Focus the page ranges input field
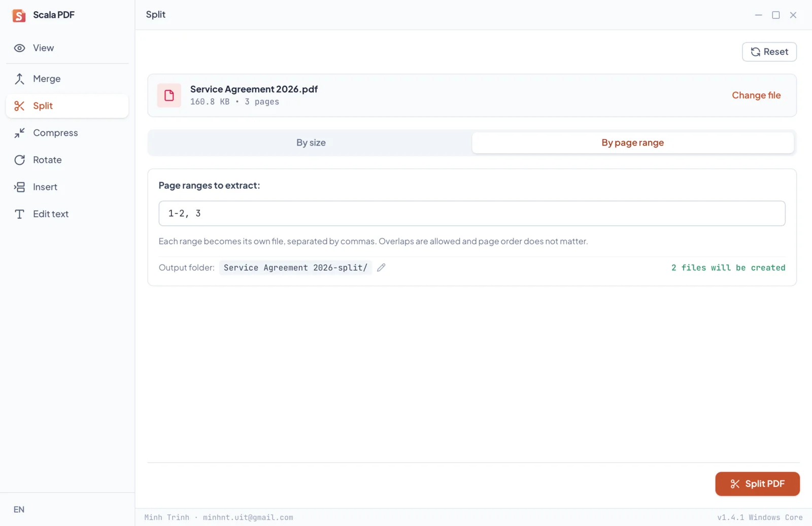The image size is (812, 526). (472, 214)
